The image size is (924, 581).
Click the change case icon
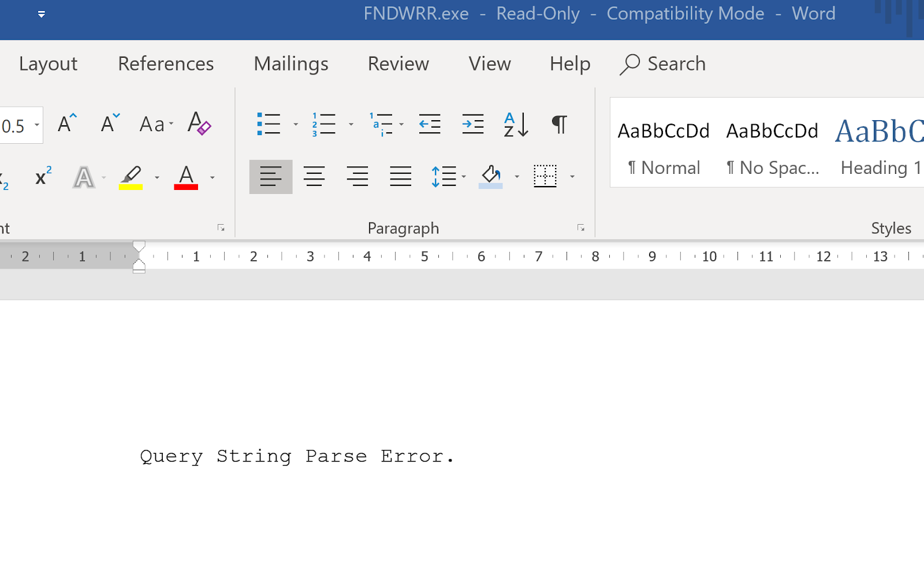152,124
